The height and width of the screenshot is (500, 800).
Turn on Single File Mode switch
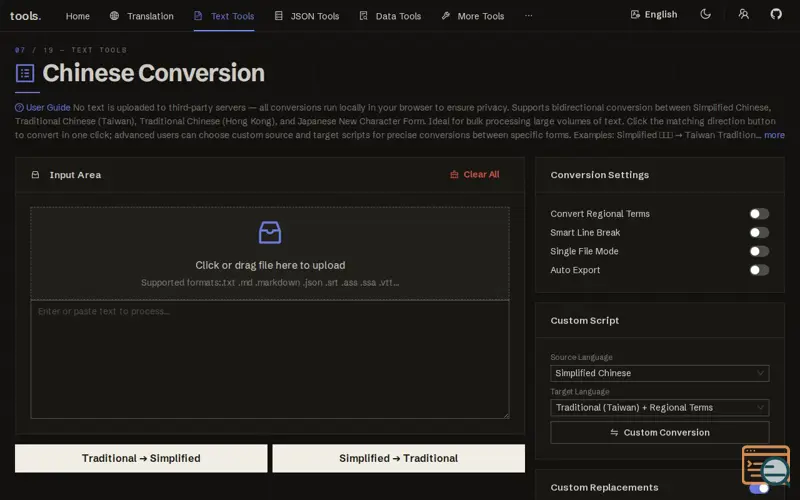[x=759, y=252]
